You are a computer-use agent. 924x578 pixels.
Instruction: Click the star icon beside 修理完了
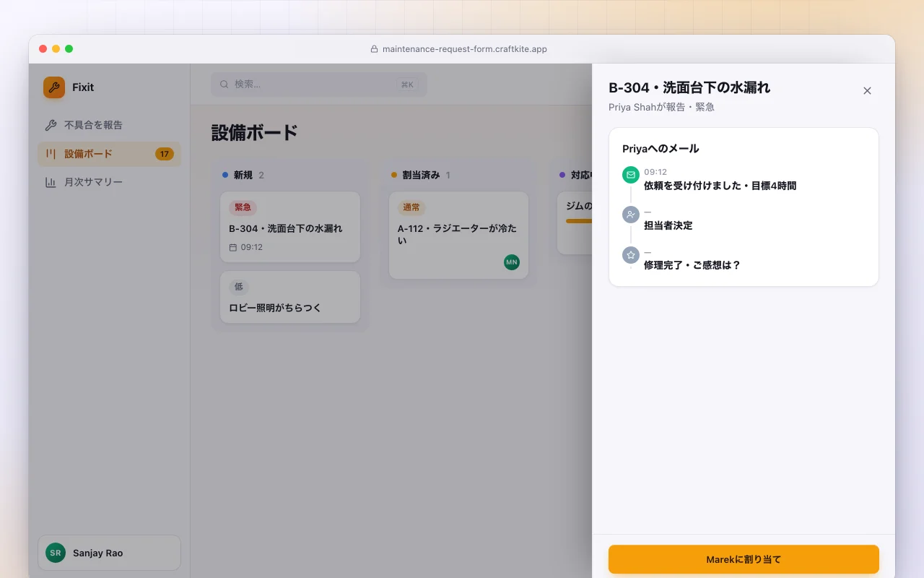631,255
